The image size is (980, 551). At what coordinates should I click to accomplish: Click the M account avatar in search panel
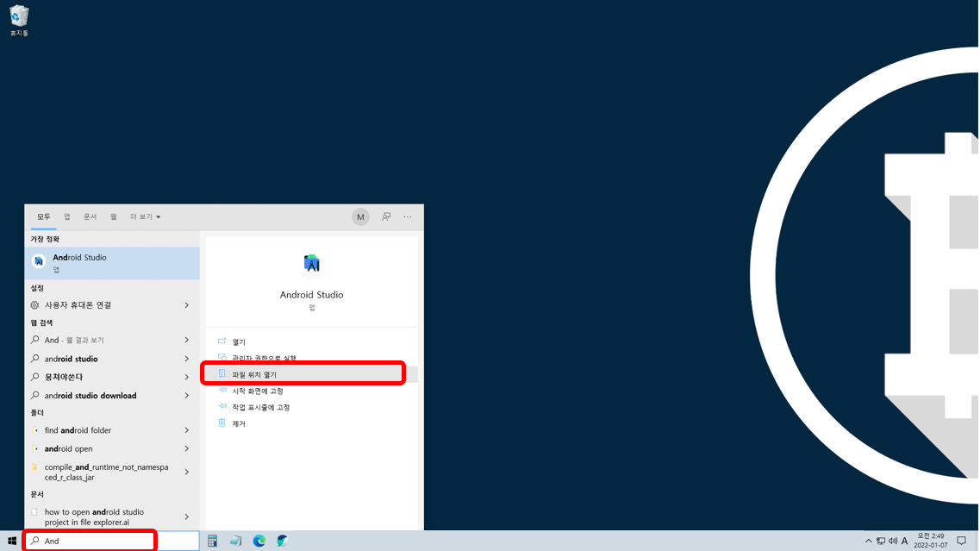[x=360, y=217]
